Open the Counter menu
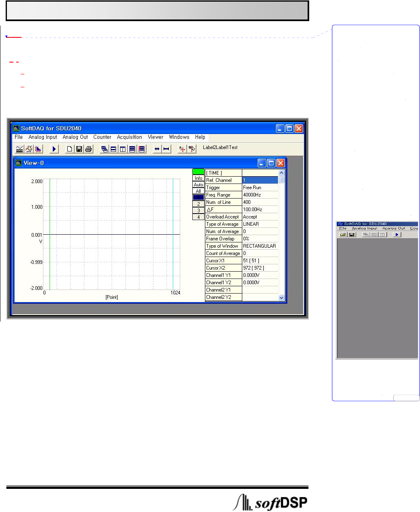Image resolution: width=420 pixels, height=512 pixels. point(102,137)
